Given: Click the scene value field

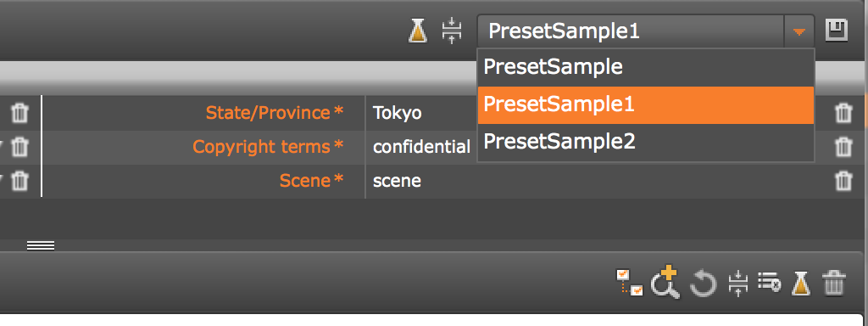Looking at the screenshot, I should pyautogui.click(x=598, y=181).
